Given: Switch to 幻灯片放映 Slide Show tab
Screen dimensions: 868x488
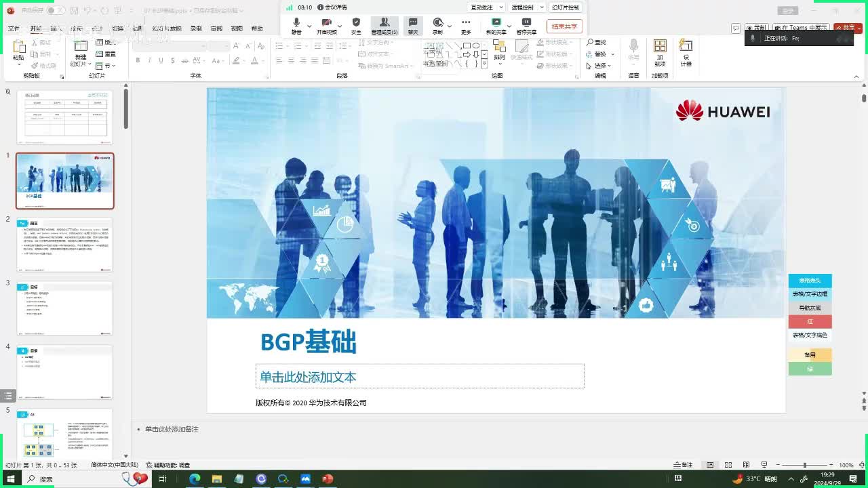Looking at the screenshot, I should tap(167, 29).
